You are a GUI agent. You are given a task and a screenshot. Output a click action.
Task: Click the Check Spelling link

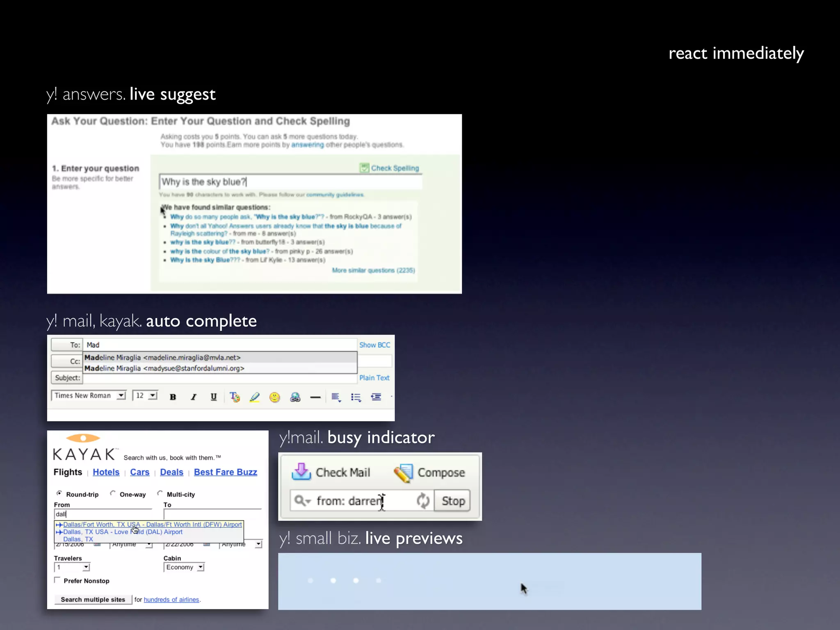click(x=395, y=168)
